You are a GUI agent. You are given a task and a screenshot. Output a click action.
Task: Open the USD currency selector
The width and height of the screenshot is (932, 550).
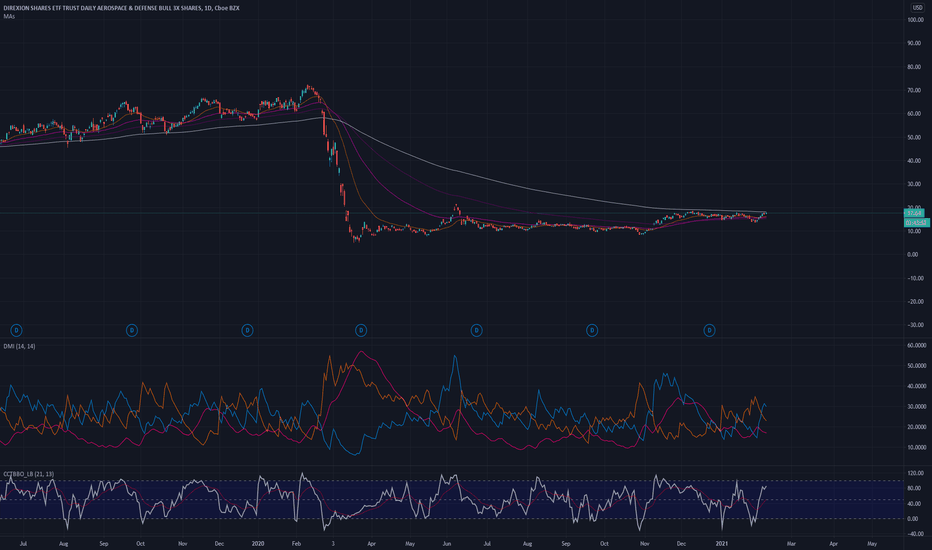(917, 7)
